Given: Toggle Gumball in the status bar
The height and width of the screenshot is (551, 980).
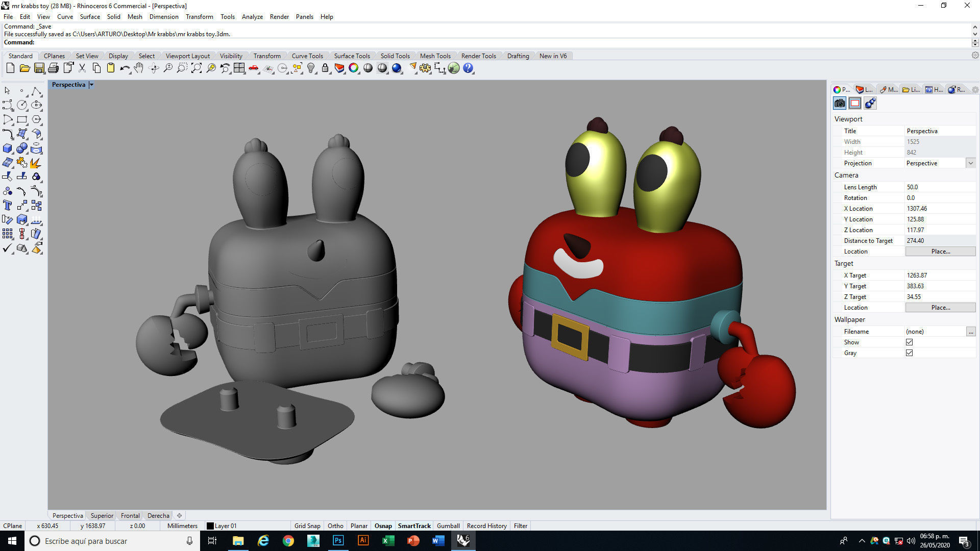Looking at the screenshot, I should coord(448,526).
